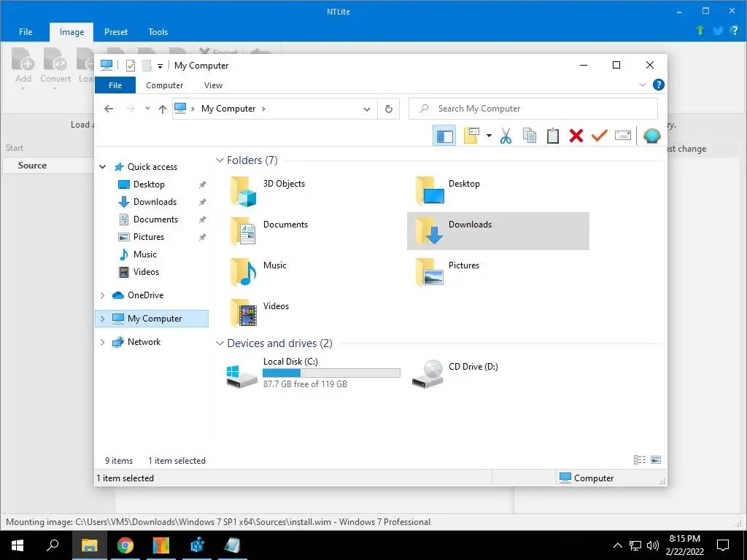Click the Classic Shell shell icon
The image size is (747, 560).
coord(651,136)
